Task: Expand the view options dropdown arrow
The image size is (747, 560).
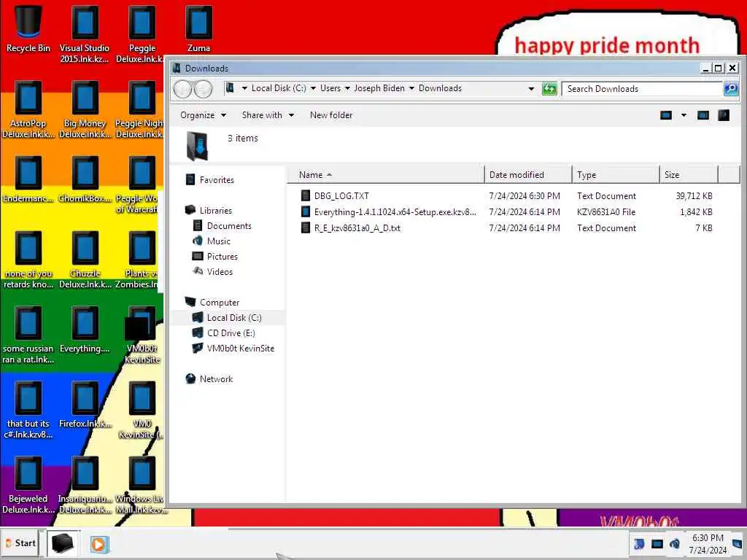Action: pos(684,115)
